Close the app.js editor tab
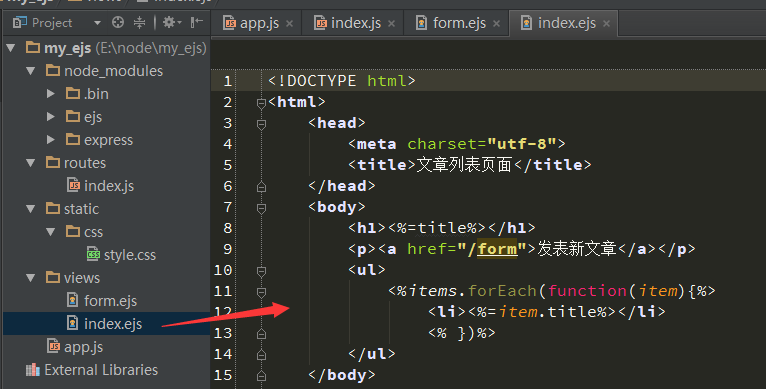 pyautogui.click(x=290, y=23)
